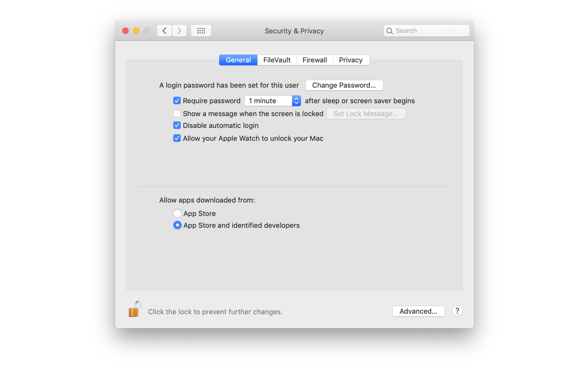588x368 pixels.
Task: Enable Show a message when screen is locked
Action: click(x=177, y=113)
